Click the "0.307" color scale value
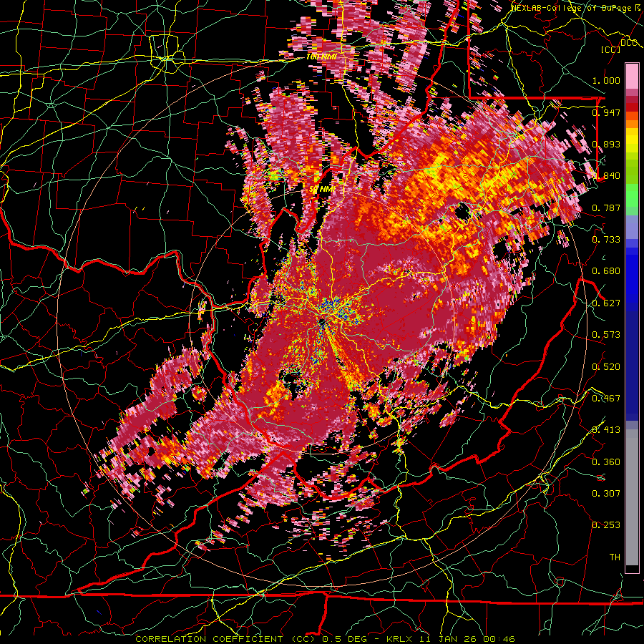 pos(606,494)
